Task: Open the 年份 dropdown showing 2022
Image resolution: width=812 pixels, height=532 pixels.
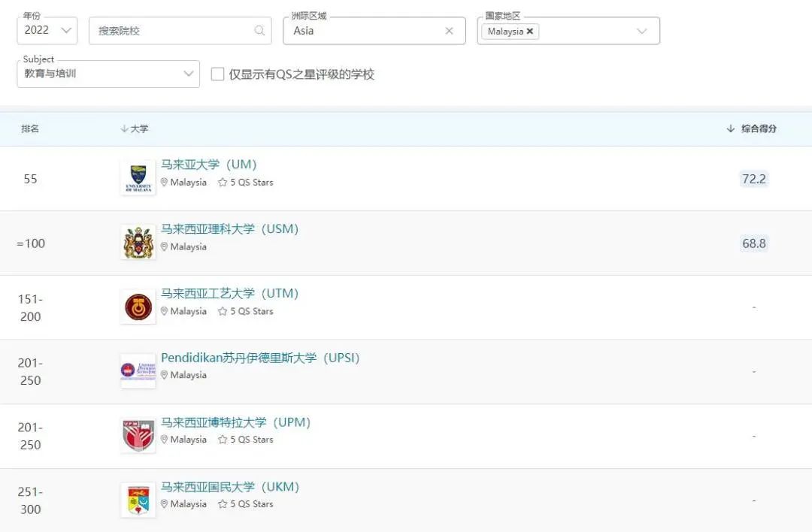Action: (x=47, y=31)
